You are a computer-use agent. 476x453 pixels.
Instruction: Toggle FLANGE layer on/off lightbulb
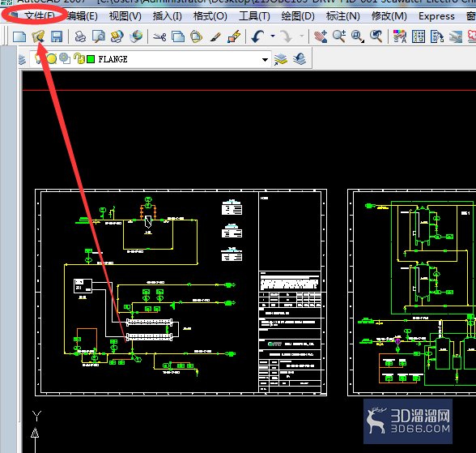[38, 58]
